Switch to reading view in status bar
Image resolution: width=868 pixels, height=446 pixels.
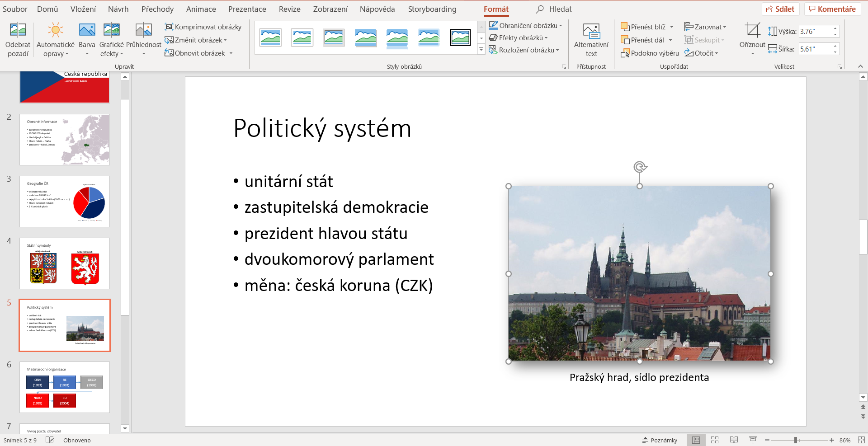(734, 440)
